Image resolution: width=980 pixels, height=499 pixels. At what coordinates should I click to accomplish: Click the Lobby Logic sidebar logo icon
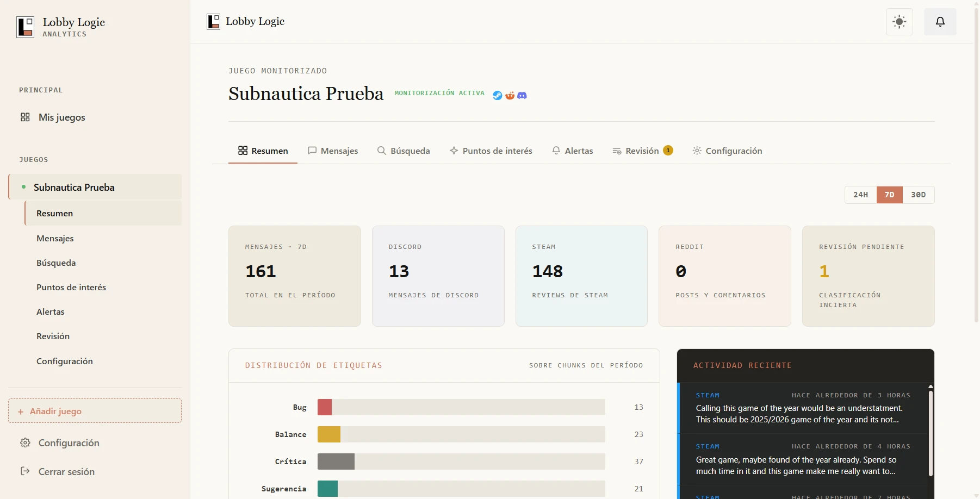[26, 27]
